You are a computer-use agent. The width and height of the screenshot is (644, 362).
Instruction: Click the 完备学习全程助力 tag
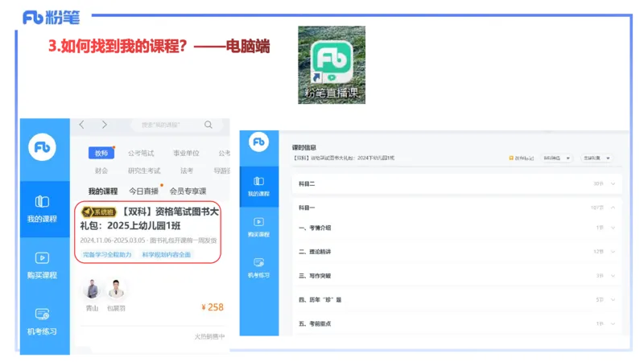click(107, 255)
